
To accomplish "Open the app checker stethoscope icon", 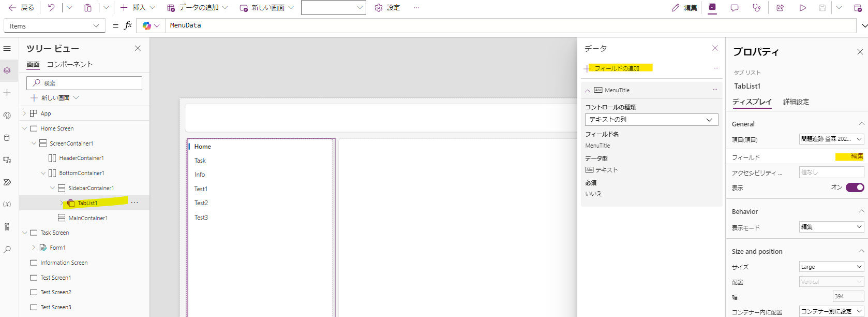I will coord(757,8).
